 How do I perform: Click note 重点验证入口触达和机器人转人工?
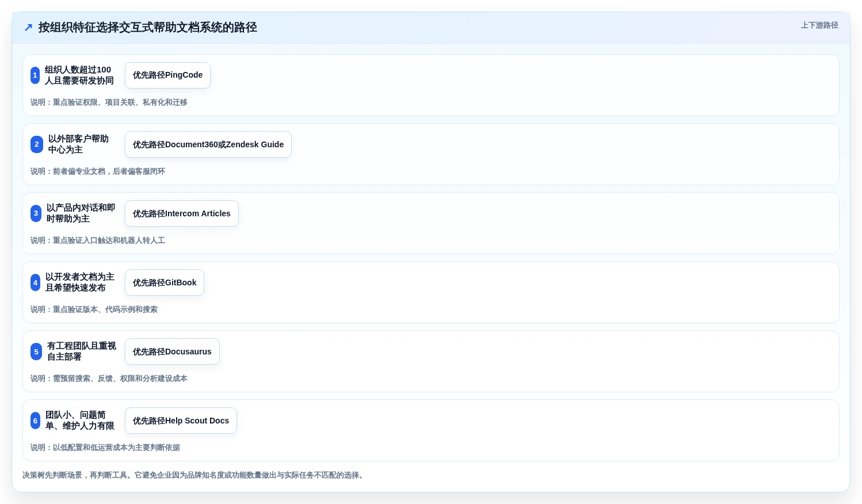click(98, 240)
